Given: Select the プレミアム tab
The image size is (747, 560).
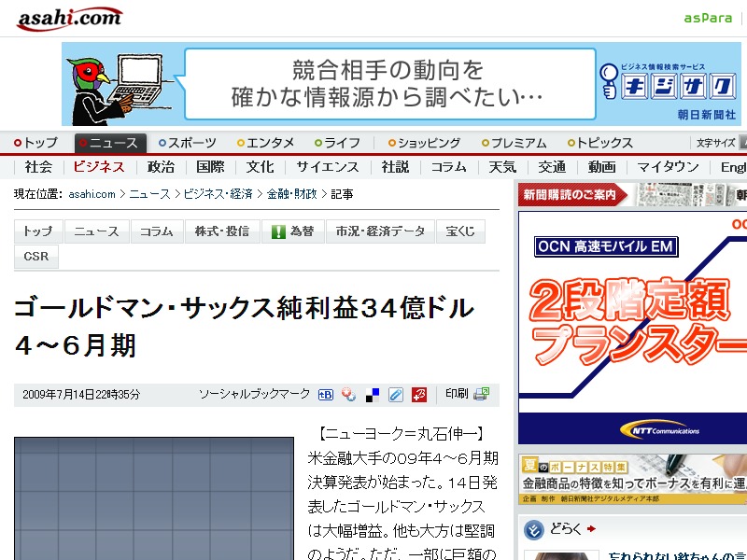Looking at the screenshot, I should pyautogui.click(x=514, y=143).
